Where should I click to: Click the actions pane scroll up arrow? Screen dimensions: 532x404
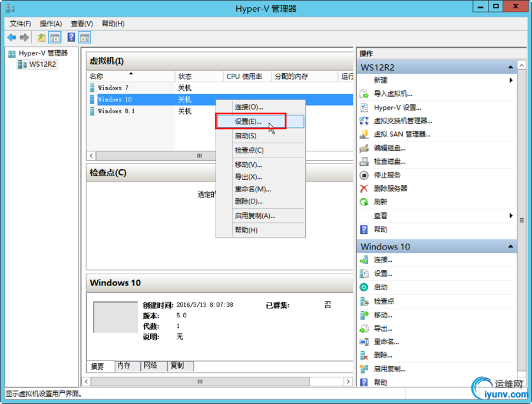(522, 65)
